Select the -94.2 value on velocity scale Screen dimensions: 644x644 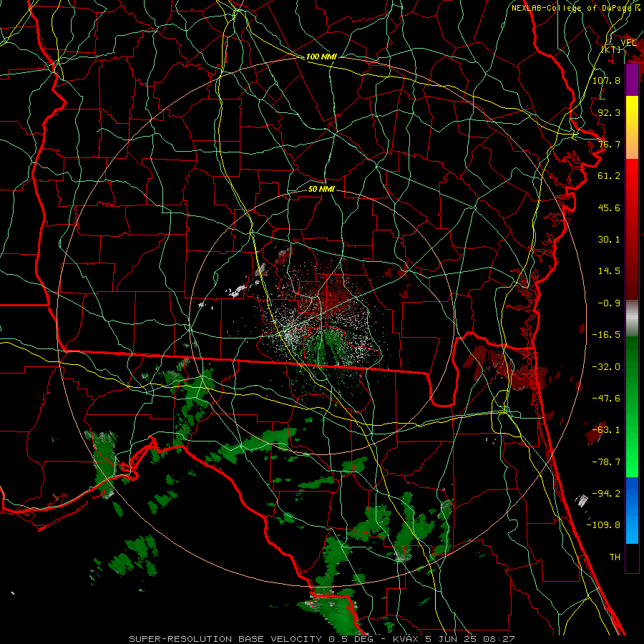tap(606, 494)
